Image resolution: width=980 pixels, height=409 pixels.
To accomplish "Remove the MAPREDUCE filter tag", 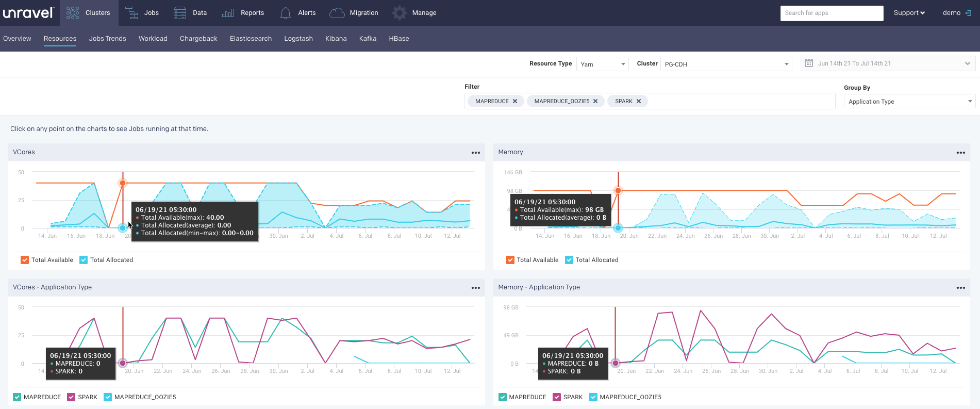I will 515,101.
